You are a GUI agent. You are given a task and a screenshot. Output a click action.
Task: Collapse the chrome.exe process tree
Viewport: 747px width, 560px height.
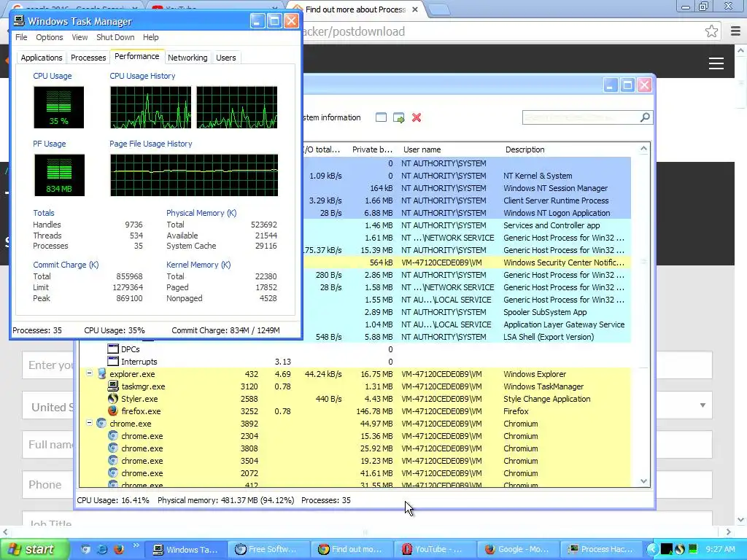tap(89, 422)
